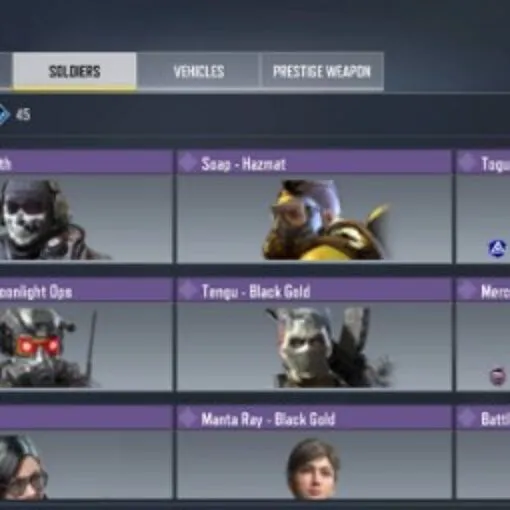The image size is (510, 510).
Task: Click the blue diamond currency icon
Action: point(3,115)
